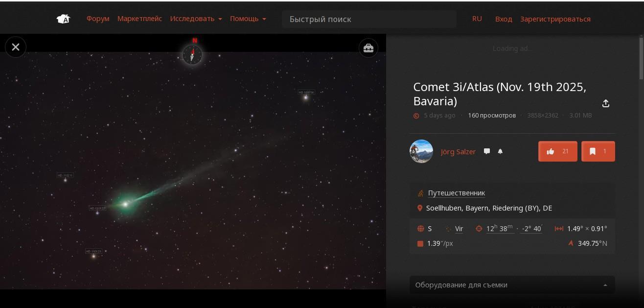
Task: Click the Вход login link
Action: (x=504, y=19)
